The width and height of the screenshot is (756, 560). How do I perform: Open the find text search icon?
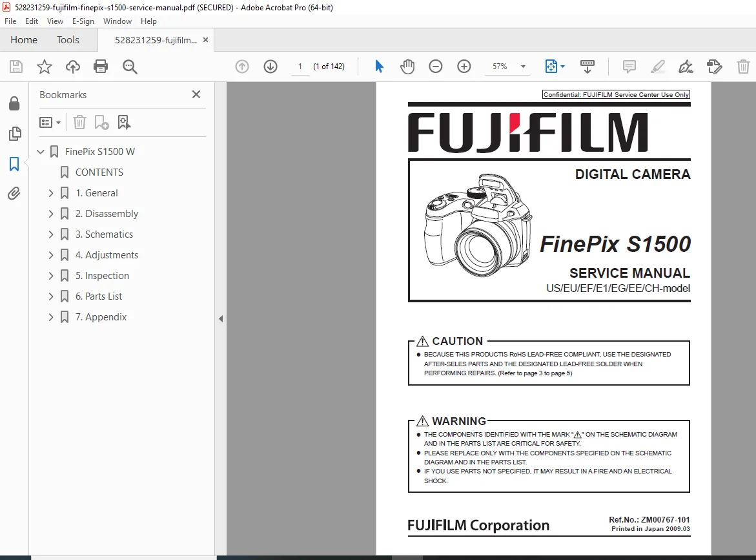tap(130, 67)
